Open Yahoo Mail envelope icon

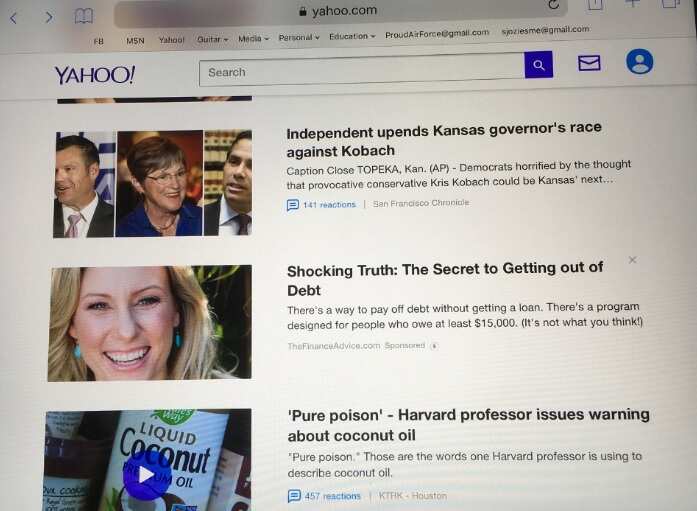click(x=589, y=63)
